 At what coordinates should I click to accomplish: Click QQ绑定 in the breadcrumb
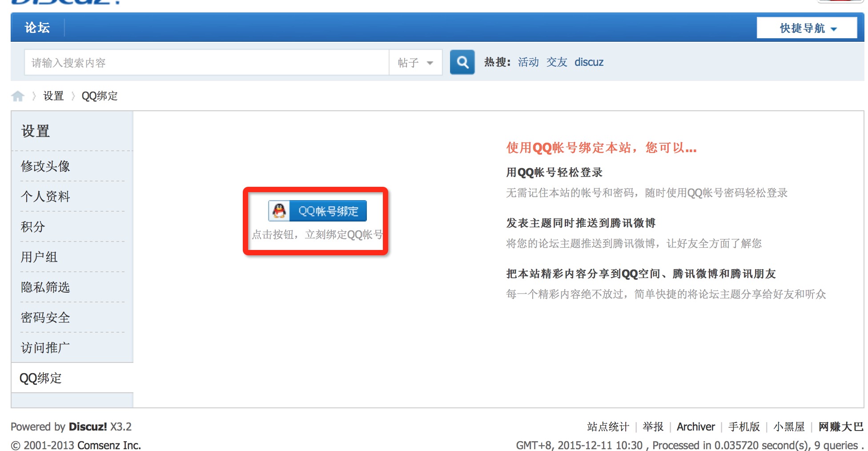pos(100,96)
